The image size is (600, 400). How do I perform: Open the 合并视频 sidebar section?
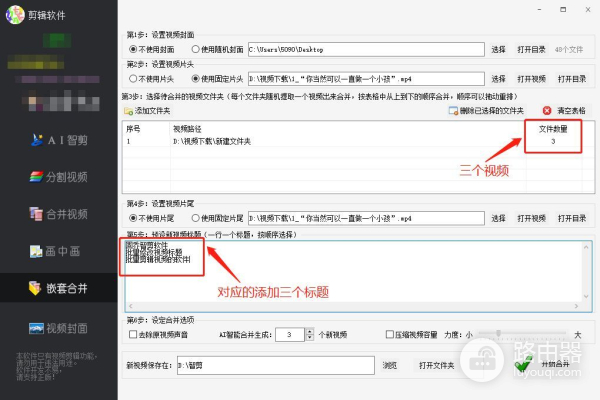59,214
